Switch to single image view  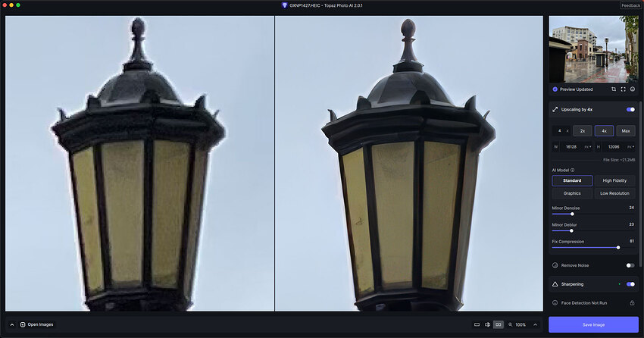click(x=477, y=324)
